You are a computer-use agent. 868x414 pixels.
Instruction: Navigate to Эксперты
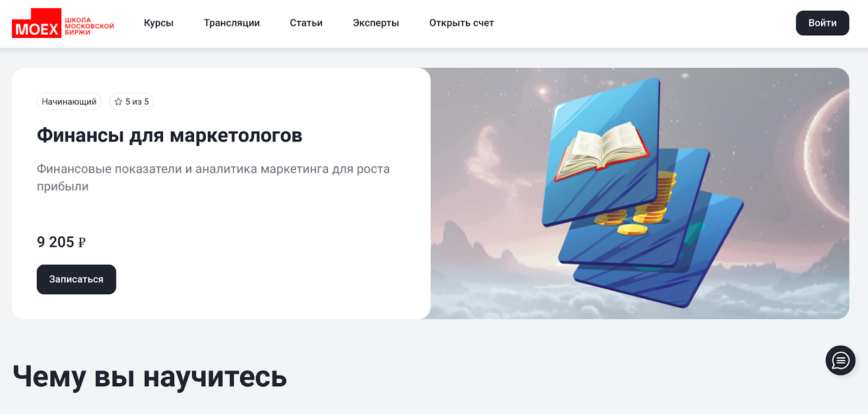pos(375,23)
